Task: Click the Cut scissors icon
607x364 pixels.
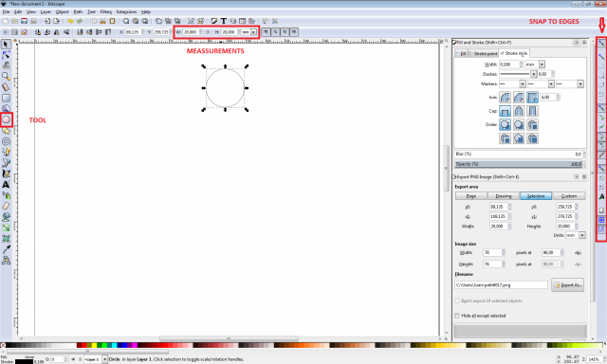Action: [x=102, y=21]
